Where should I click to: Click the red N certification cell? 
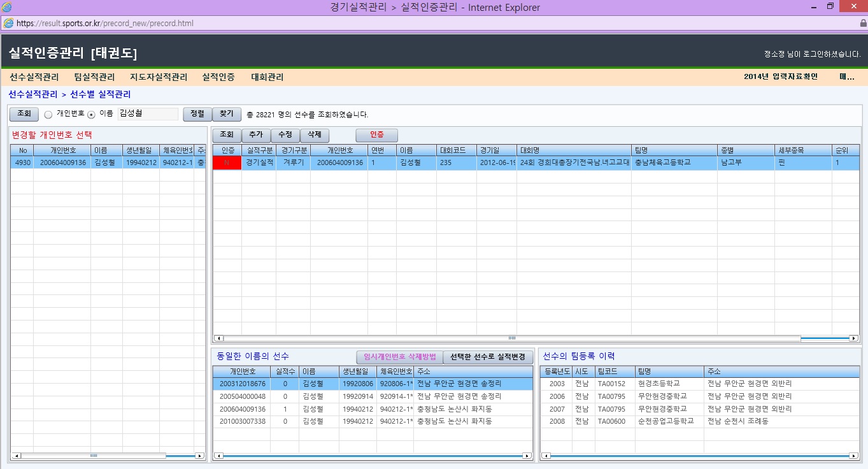(227, 162)
